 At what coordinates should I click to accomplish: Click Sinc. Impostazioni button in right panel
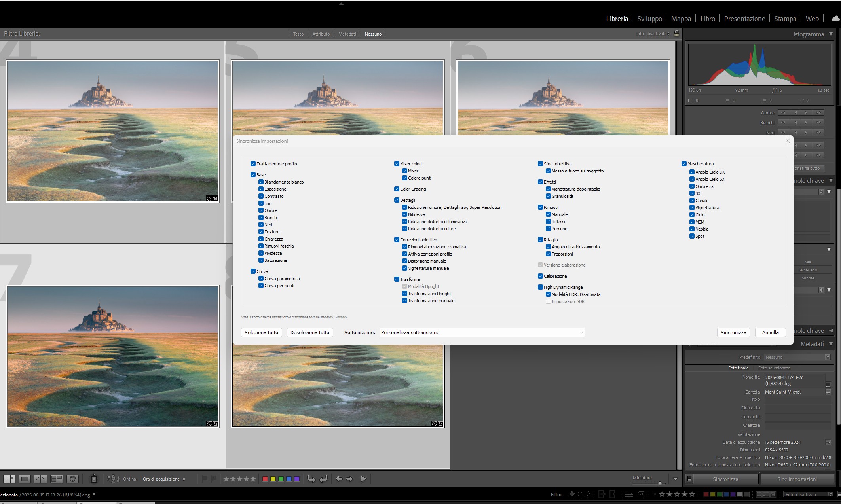(x=797, y=479)
